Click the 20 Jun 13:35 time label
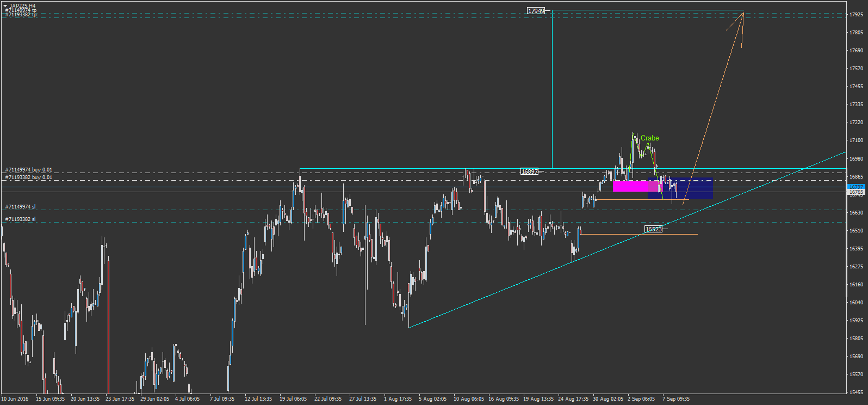 point(85,399)
